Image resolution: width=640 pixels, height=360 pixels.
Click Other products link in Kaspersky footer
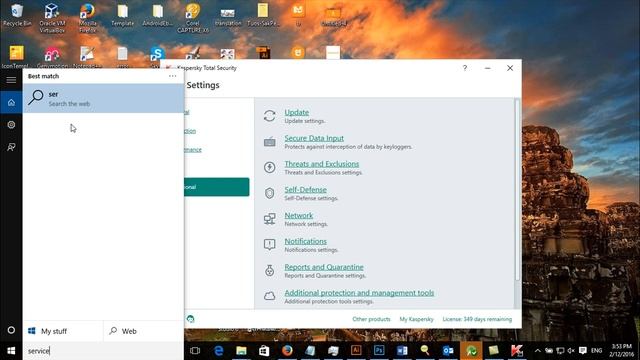[371, 319]
